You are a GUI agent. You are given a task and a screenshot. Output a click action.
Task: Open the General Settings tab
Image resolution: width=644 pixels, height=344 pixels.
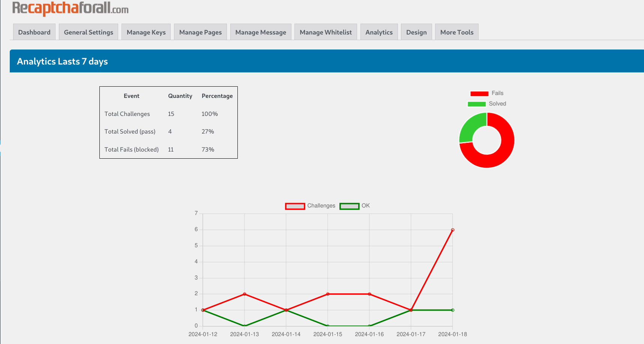(88, 32)
